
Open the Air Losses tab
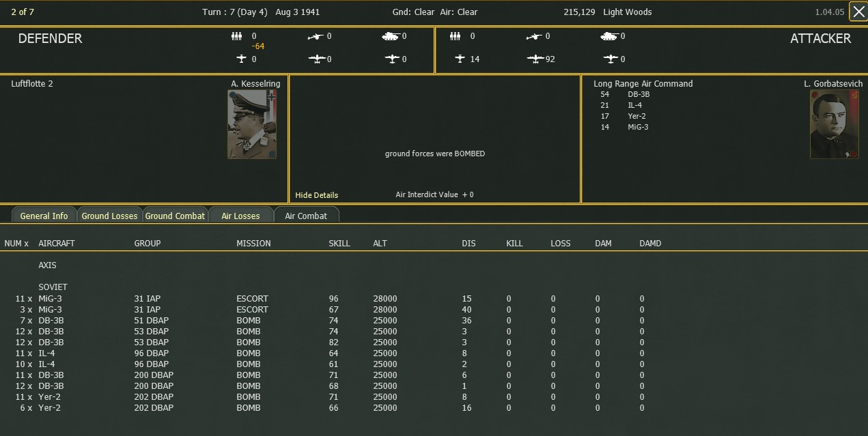240,216
